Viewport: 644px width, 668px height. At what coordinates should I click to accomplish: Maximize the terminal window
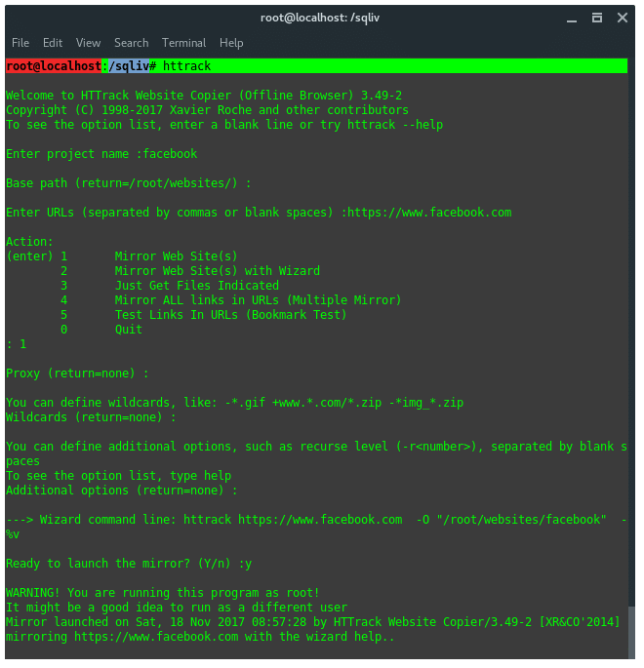tap(597, 18)
